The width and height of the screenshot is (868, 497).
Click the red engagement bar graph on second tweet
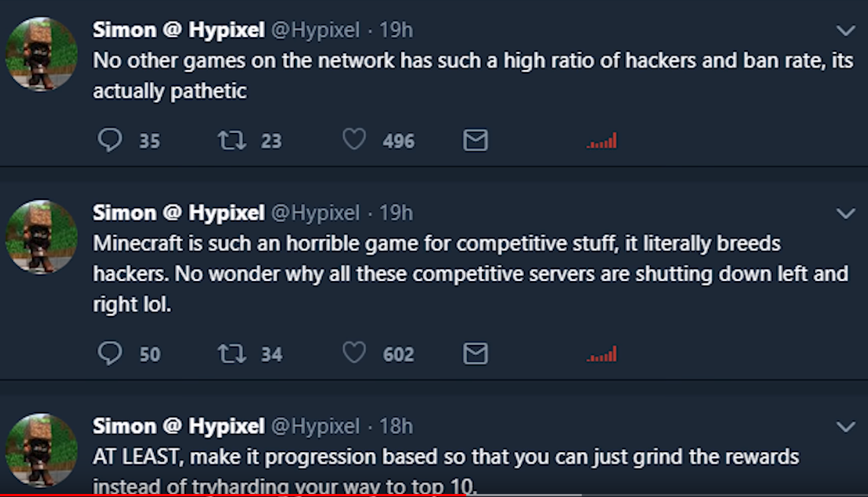click(602, 353)
